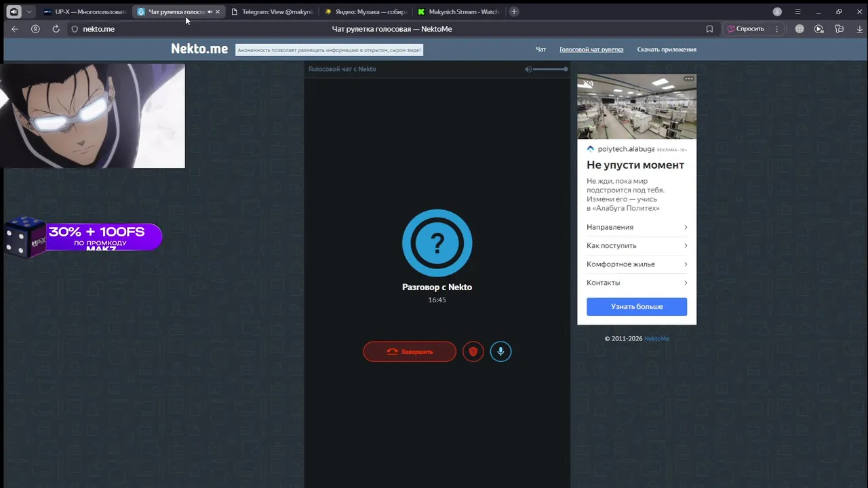Click the Голосовой чат с Nekto header
Screen dimensions: 868x488
point(342,69)
